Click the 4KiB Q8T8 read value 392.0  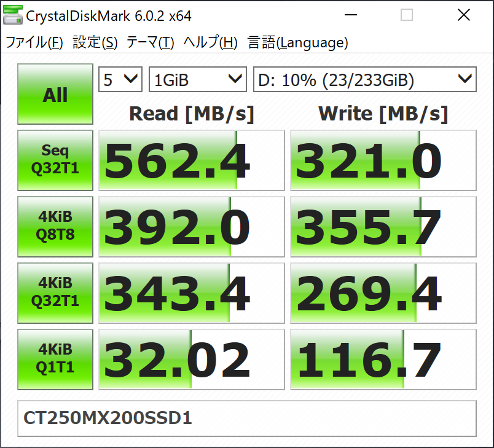[191, 227]
